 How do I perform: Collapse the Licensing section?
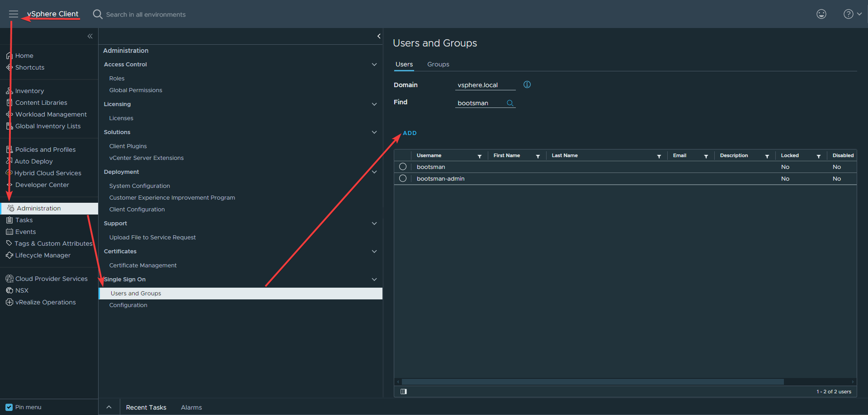pyautogui.click(x=374, y=104)
